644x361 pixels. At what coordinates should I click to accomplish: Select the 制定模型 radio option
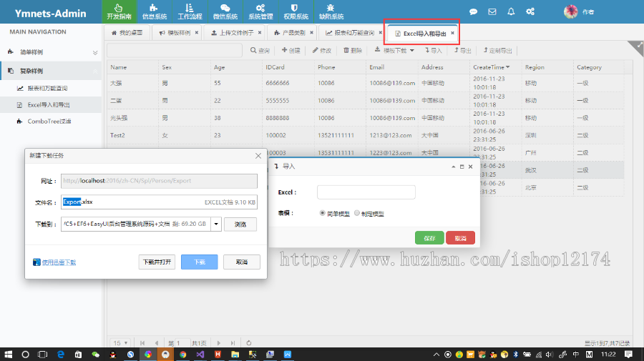click(357, 213)
